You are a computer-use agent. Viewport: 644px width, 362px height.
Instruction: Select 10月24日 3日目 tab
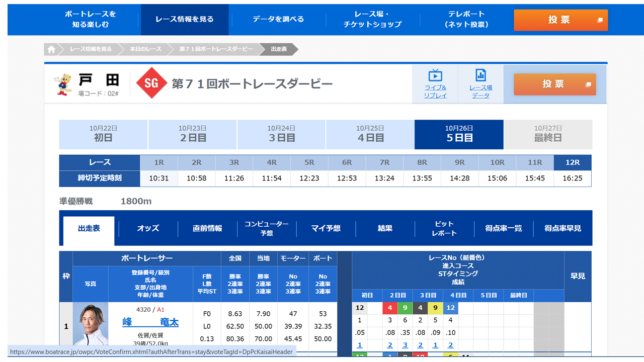tap(281, 134)
